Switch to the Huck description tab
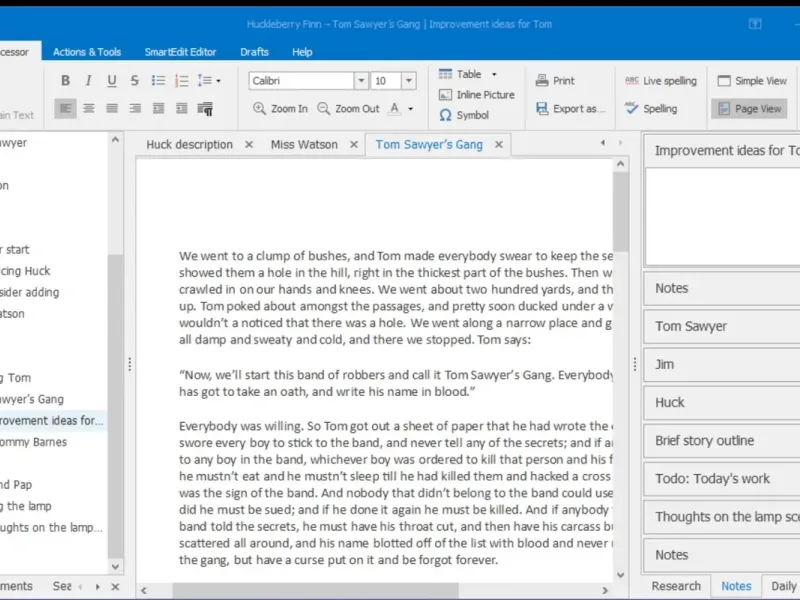The image size is (800, 600). point(189,145)
